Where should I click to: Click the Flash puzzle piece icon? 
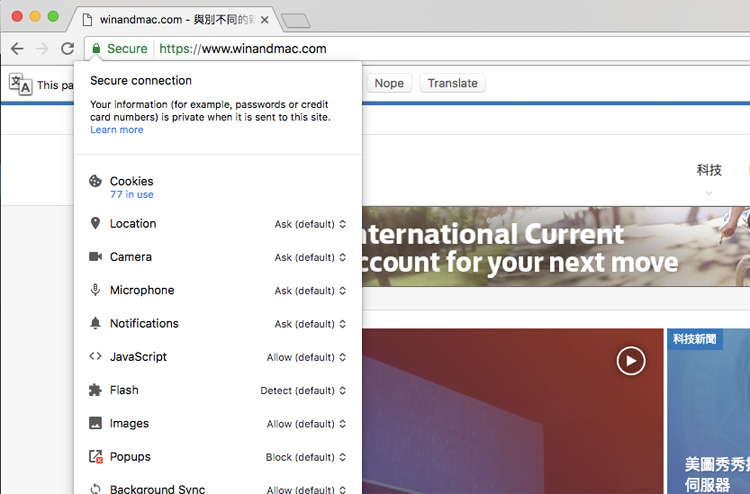pyautogui.click(x=96, y=390)
